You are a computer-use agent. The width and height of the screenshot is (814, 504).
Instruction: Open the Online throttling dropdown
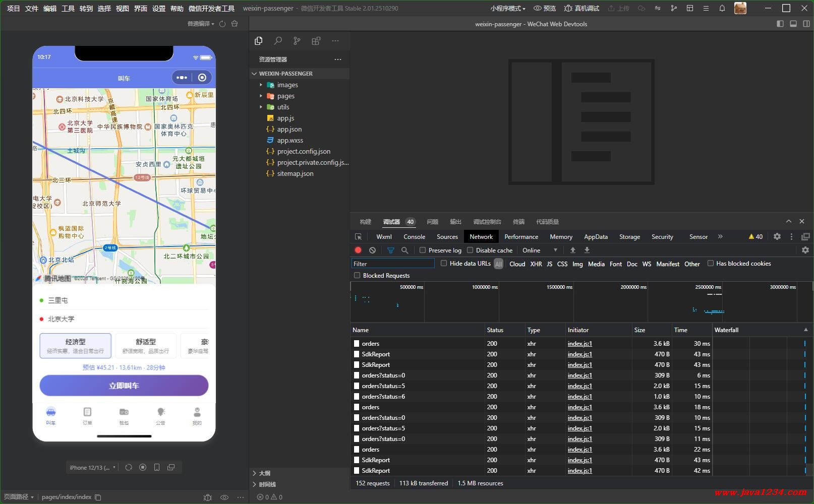(x=540, y=250)
